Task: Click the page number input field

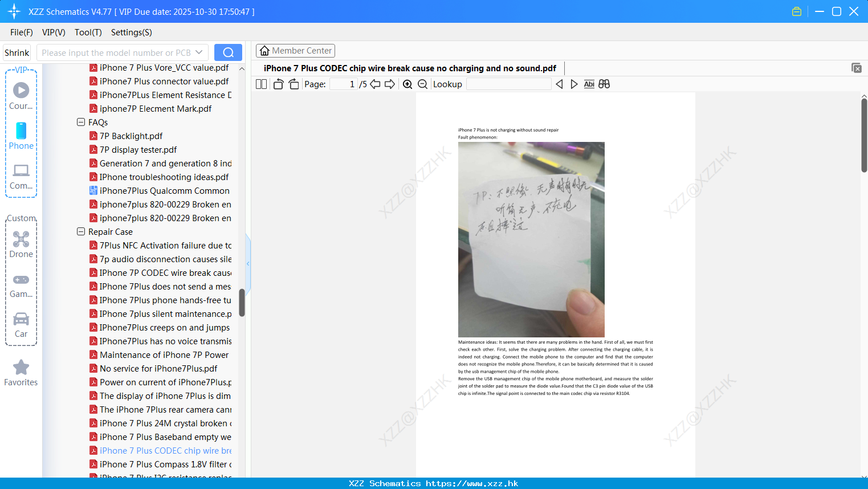Action: tap(344, 84)
